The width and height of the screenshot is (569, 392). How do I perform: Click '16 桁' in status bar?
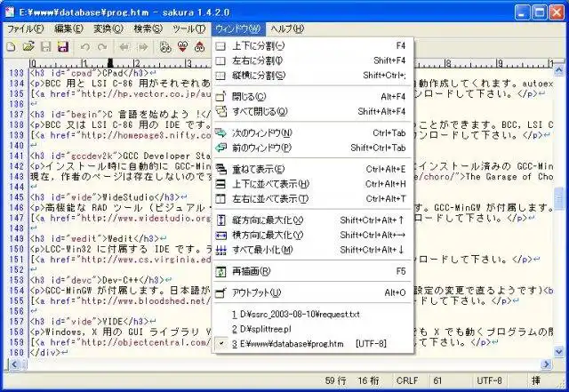click(x=368, y=380)
